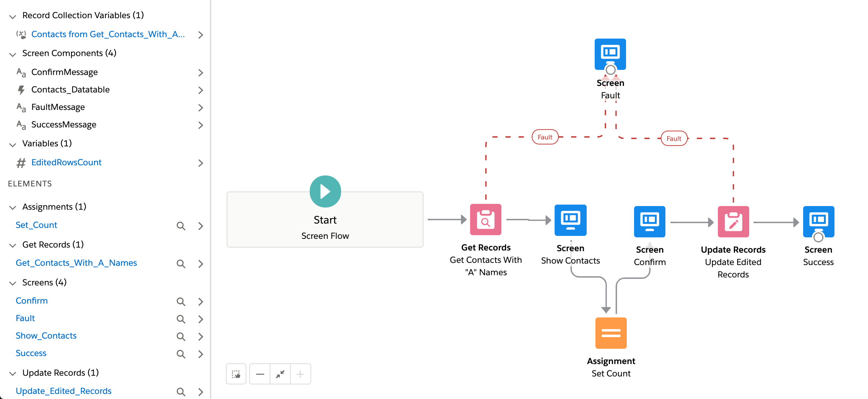Zoom out the canvas with minus button
Image resolution: width=868 pixels, height=399 pixels.
tap(260, 374)
